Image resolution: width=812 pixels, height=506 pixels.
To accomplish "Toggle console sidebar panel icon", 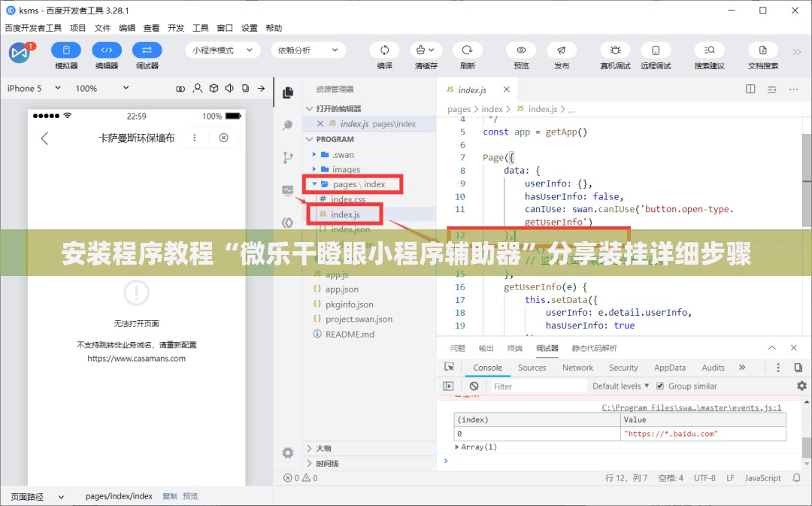I will tap(448, 386).
